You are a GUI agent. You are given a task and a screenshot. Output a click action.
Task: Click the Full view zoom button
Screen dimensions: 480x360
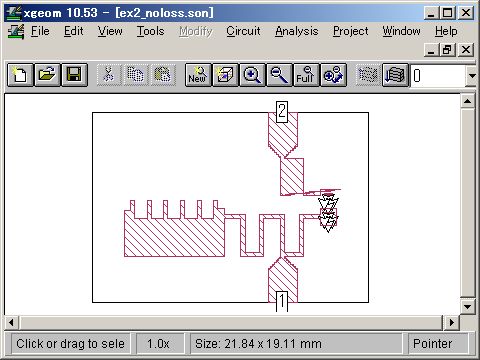[x=306, y=75]
